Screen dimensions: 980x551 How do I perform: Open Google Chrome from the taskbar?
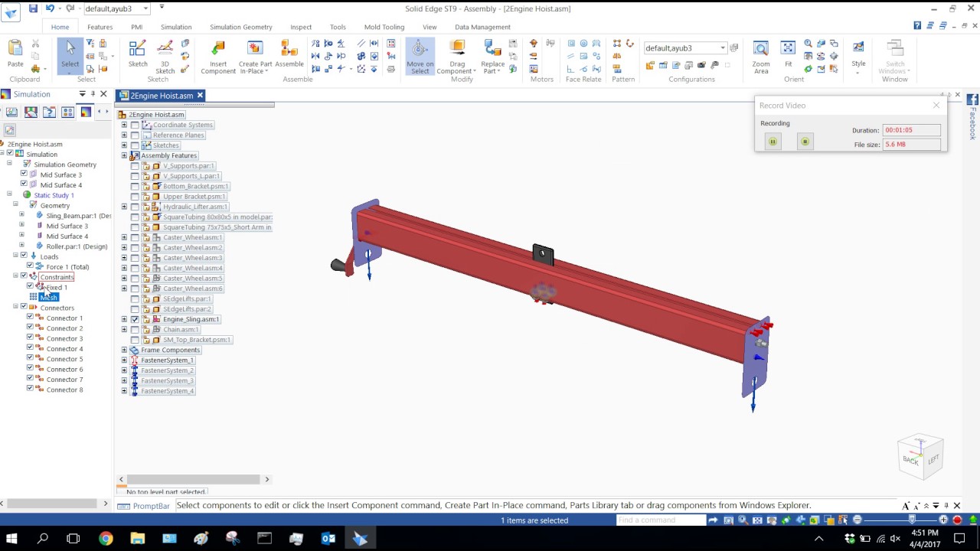point(106,539)
